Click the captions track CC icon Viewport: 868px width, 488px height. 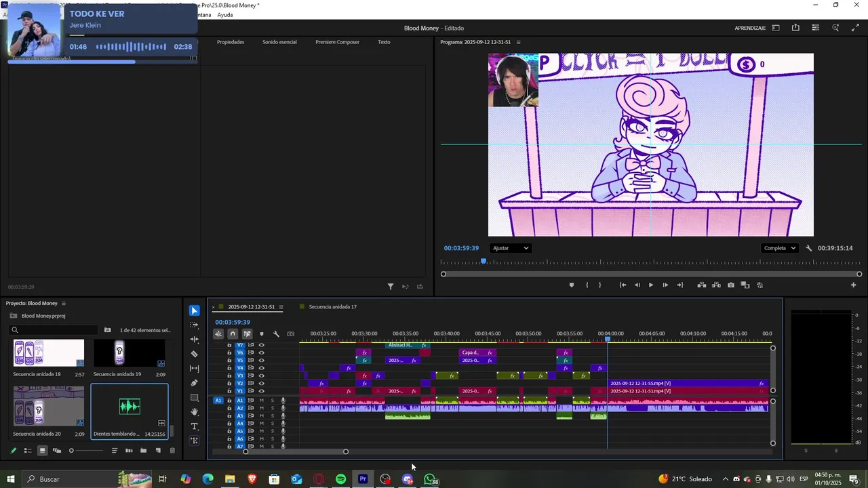coord(291,333)
